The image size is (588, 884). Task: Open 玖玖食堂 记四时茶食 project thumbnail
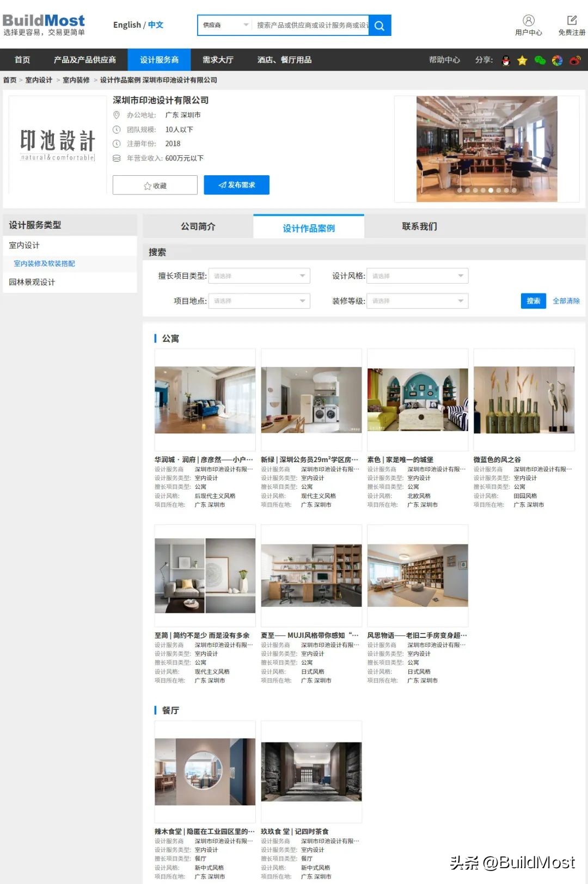(x=311, y=772)
